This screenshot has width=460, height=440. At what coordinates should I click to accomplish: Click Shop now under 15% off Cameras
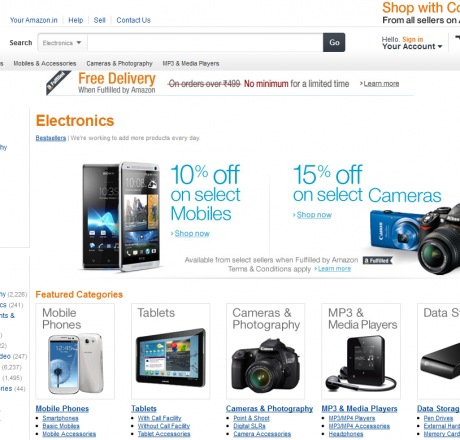[x=314, y=215]
